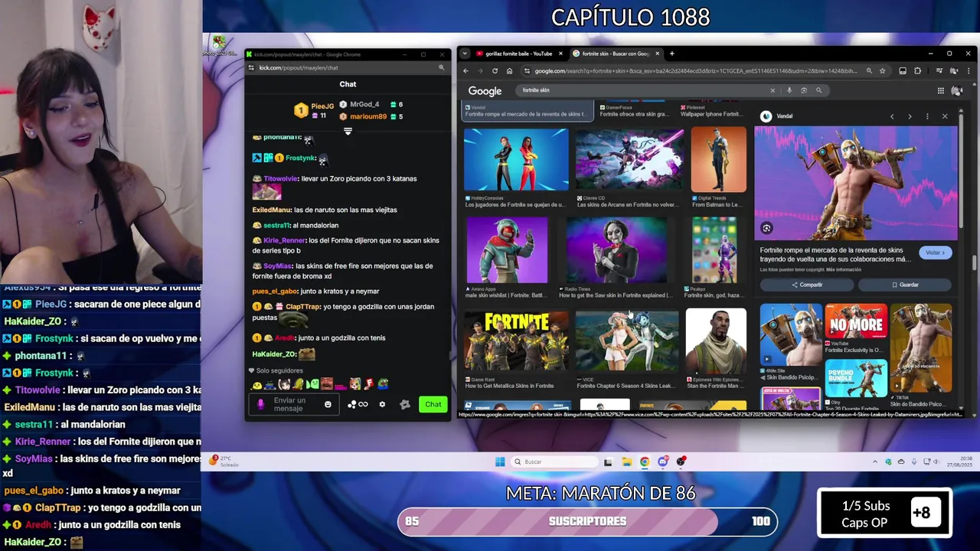This screenshot has height=551, width=980.
Task: Open PieeJG's profile in the leaderboard
Action: click(322, 106)
